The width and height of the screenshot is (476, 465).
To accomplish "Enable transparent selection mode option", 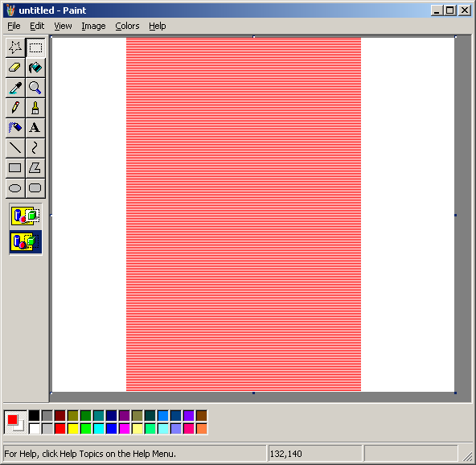I will pyautogui.click(x=26, y=242).
